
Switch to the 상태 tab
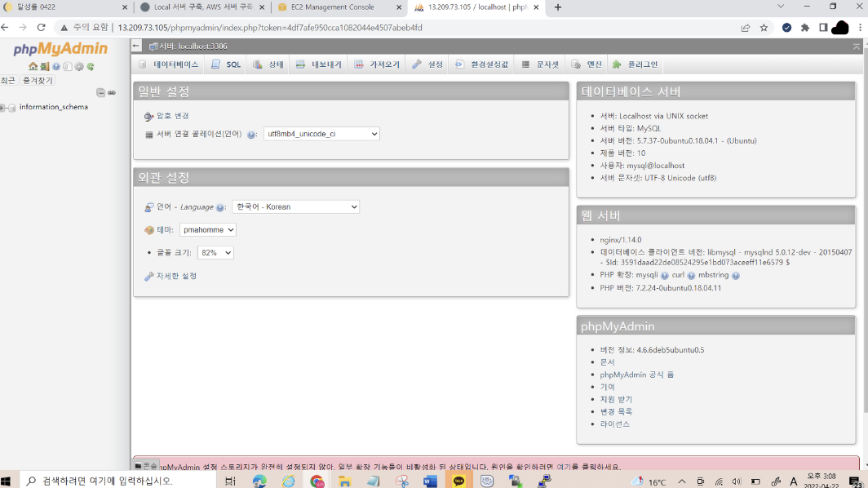[268, 64]
